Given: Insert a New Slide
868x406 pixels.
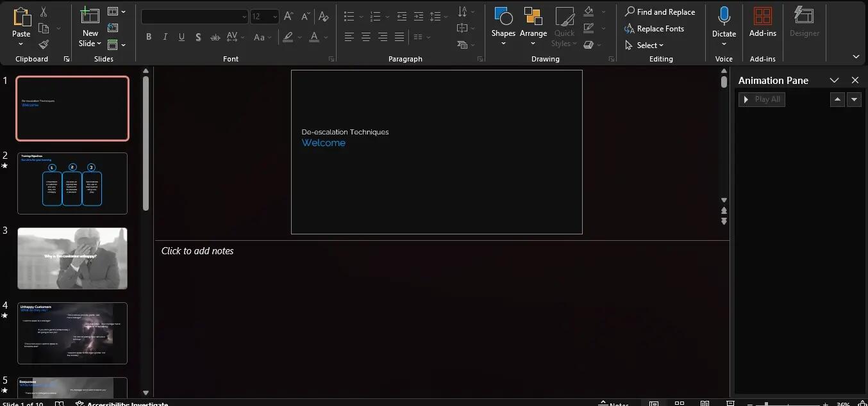Looking at the screenshot, I should [90, 27].
